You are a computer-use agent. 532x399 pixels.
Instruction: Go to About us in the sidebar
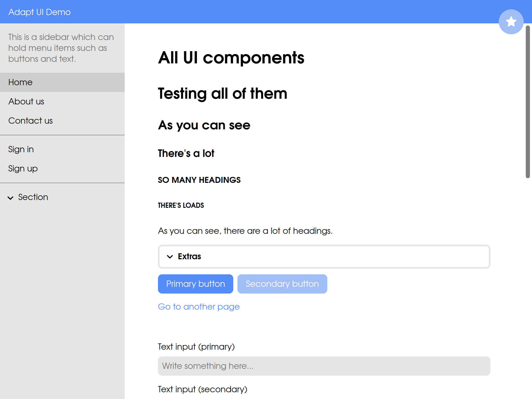tap(26, 102)
